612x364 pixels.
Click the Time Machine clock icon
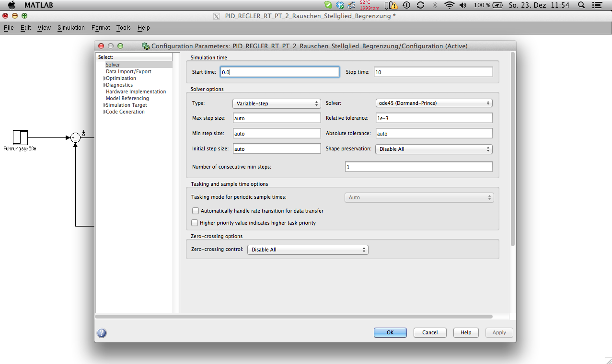406,5
